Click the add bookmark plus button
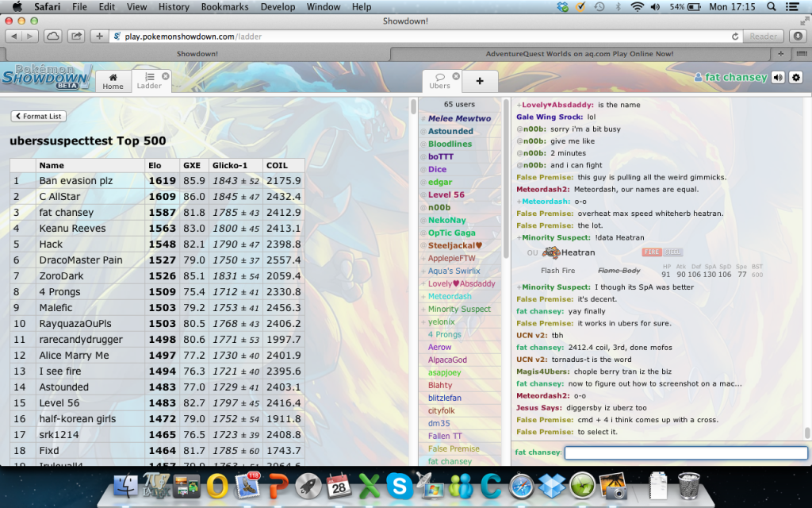The width and height of the screenshot is (812, 508). click(99, 37)
